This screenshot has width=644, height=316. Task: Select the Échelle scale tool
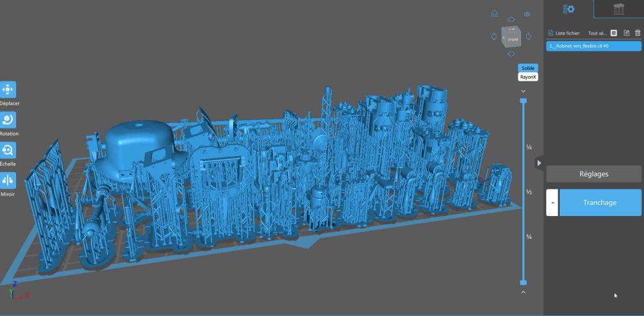pos(8,150)
